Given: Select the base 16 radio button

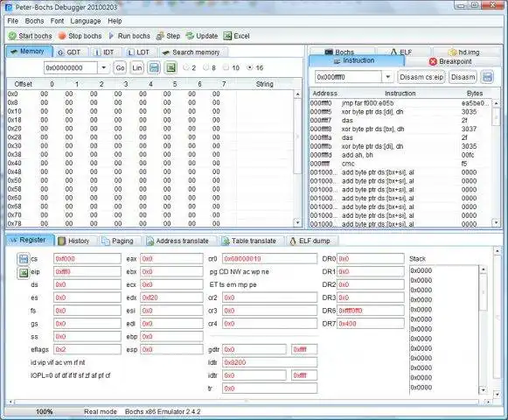Looking at the screenshot, I should click(x=249, y=67).
